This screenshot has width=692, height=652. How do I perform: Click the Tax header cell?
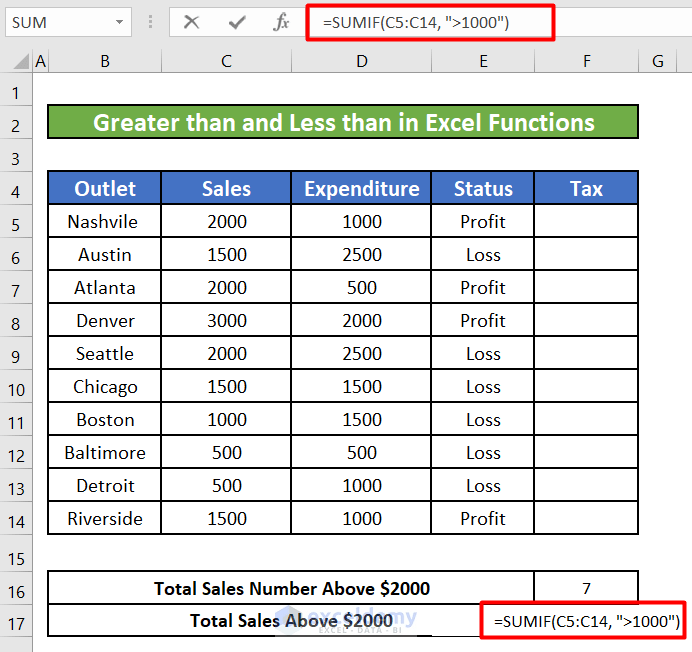586,188
